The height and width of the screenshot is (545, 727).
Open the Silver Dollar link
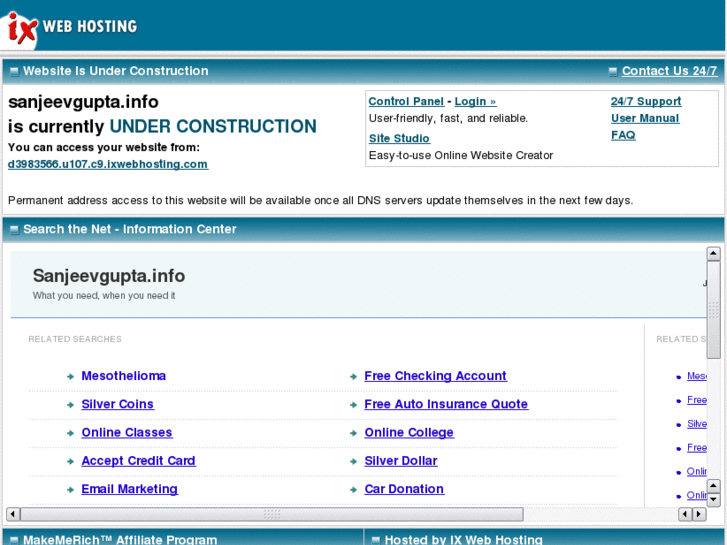click(401, 461)
